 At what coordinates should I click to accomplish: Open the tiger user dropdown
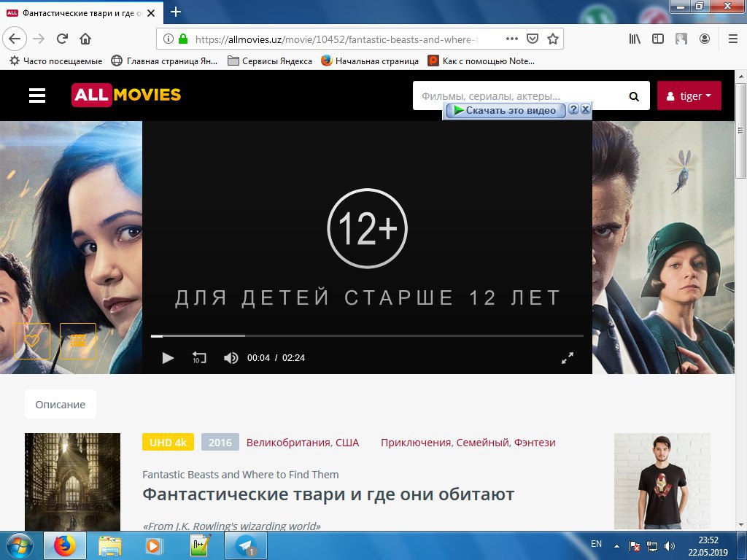pos(689,96)
